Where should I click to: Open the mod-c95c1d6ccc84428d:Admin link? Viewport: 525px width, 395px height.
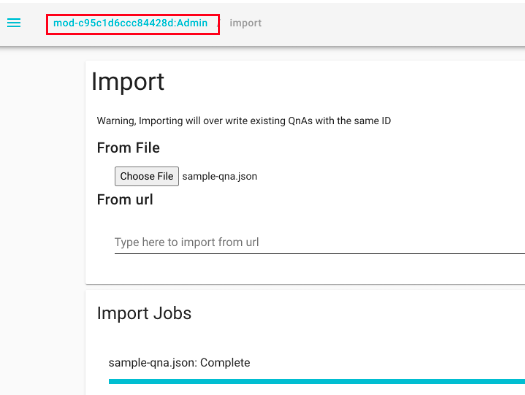click(x=131, y=23)
